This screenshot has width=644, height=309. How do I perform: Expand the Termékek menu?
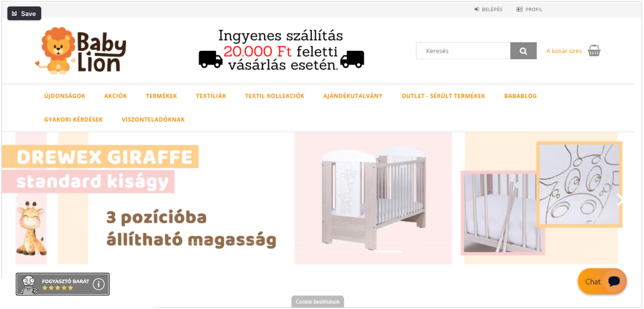(x=161, y=96)
